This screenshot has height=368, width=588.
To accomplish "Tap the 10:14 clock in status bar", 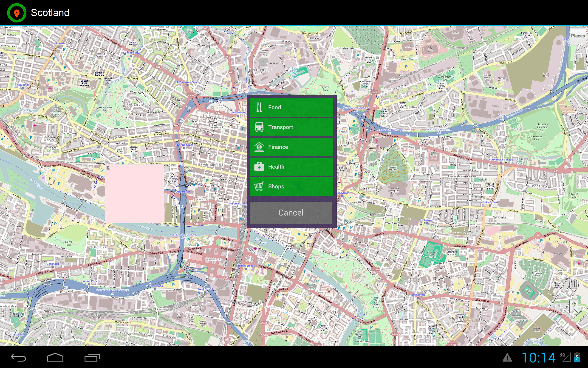I will click(538, 357).
